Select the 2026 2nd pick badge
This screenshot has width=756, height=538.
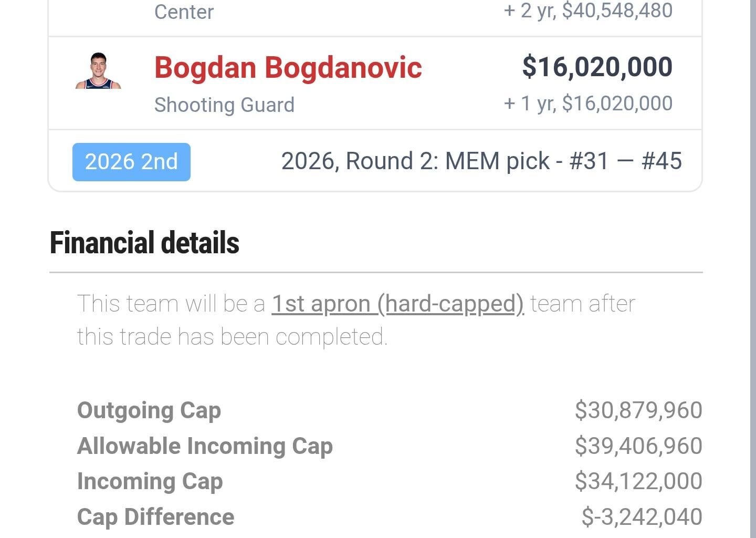click(x=131, y=161)
